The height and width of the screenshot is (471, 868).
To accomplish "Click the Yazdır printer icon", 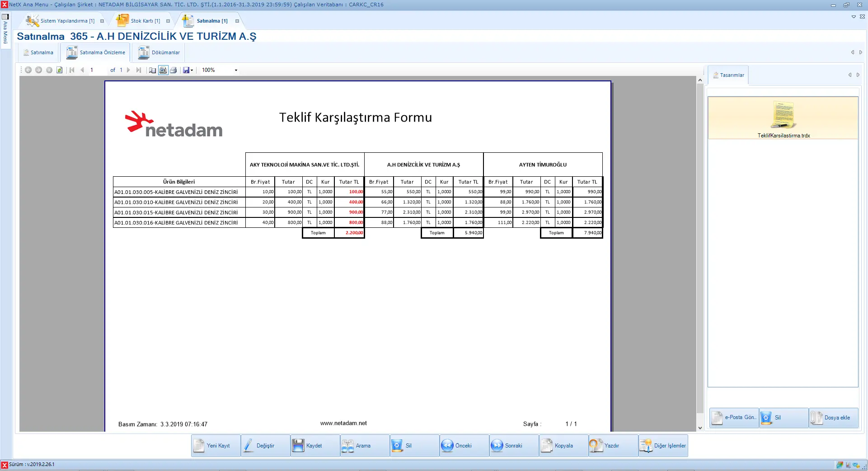I will click(596, 446).
